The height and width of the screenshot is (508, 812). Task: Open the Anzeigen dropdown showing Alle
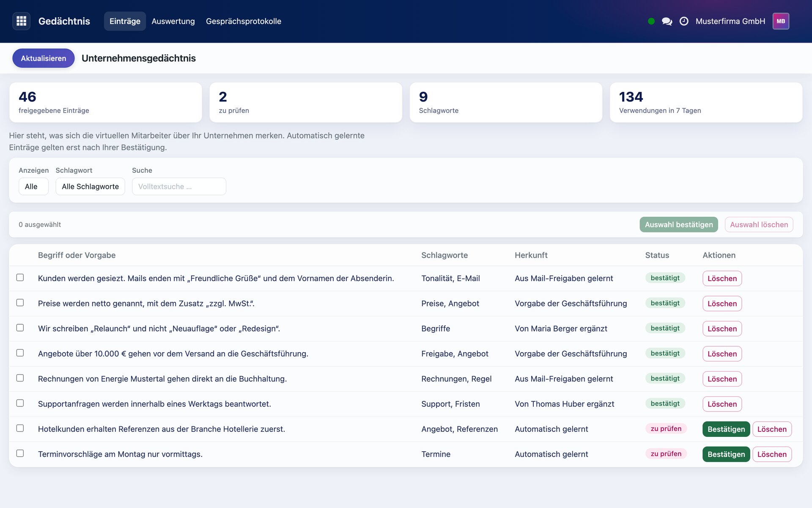33,186
